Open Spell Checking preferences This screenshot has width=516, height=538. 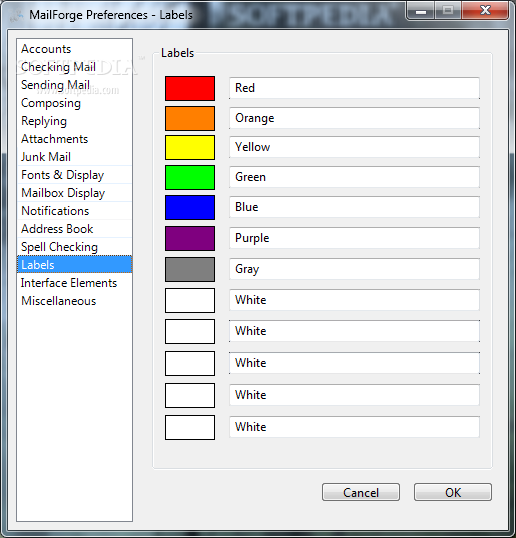74,246
